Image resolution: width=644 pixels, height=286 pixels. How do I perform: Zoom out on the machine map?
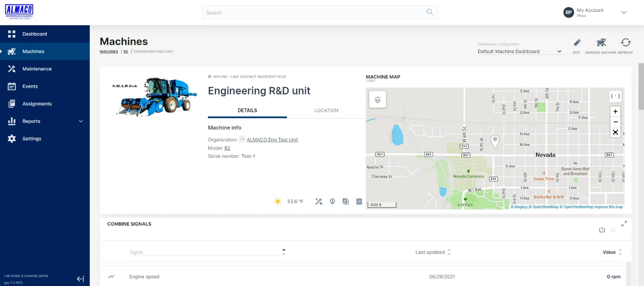pyautogui.click(x=615, y=122)
